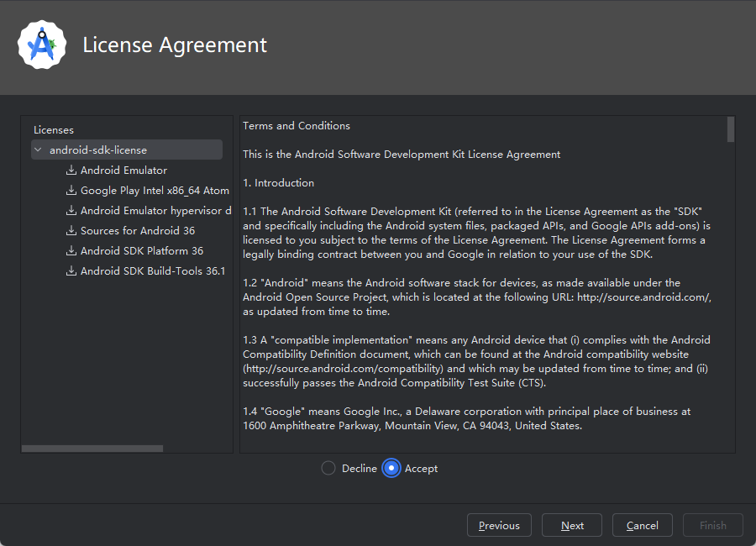Viewport: 756px width, 546px height.
Task: Click download icon beside Android Emulator hypervisor
Action: click(x=71, y=211)
